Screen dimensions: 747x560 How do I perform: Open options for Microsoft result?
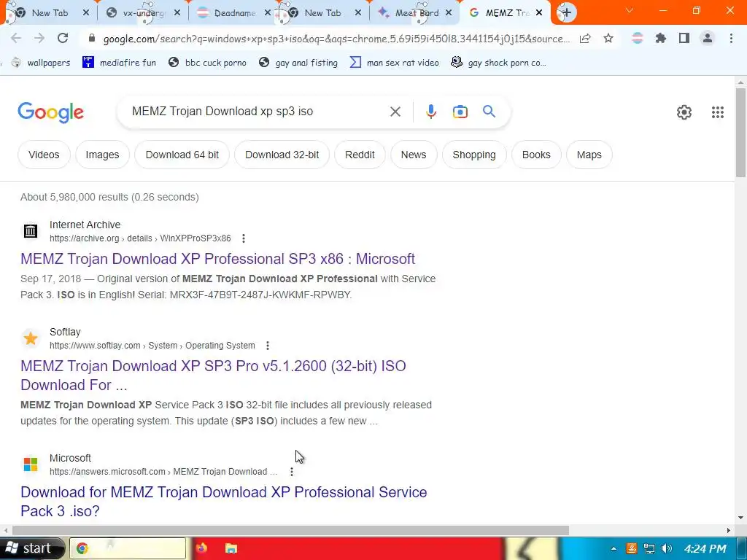292,472
